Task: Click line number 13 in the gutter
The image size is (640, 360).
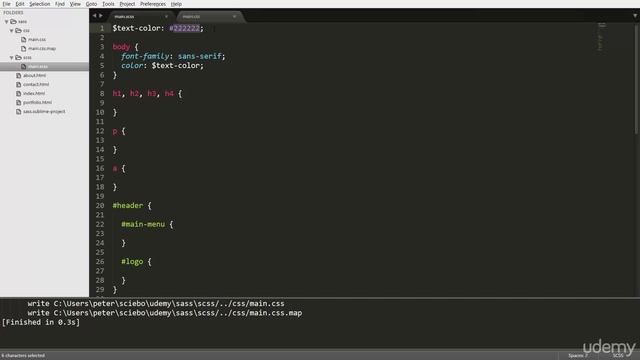Action: coord(100,140)
